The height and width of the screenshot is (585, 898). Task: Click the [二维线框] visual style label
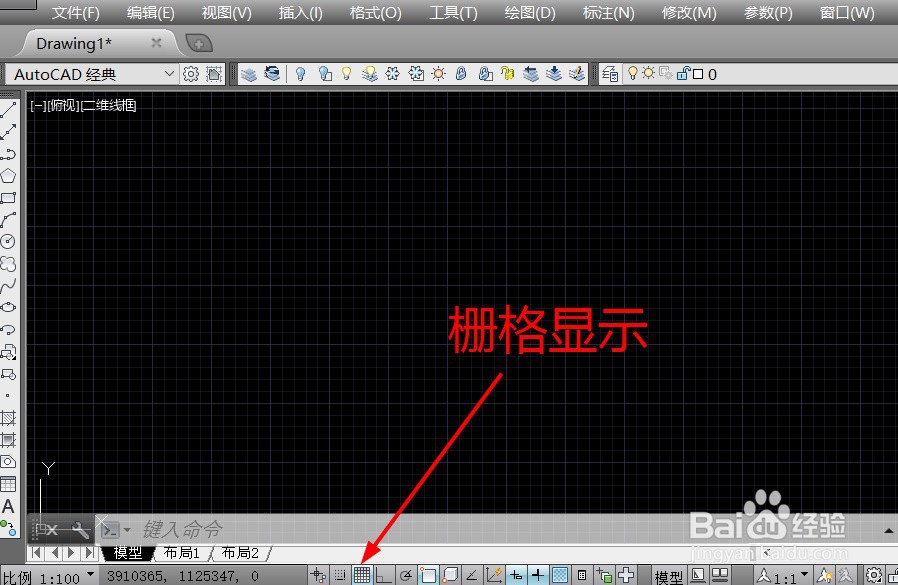(x=109, y=105)
